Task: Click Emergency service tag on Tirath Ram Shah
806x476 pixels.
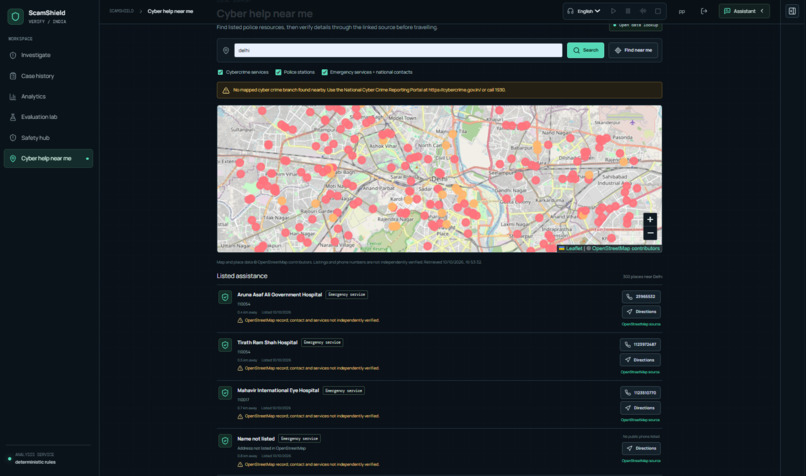Action: [x=322, y=342]
